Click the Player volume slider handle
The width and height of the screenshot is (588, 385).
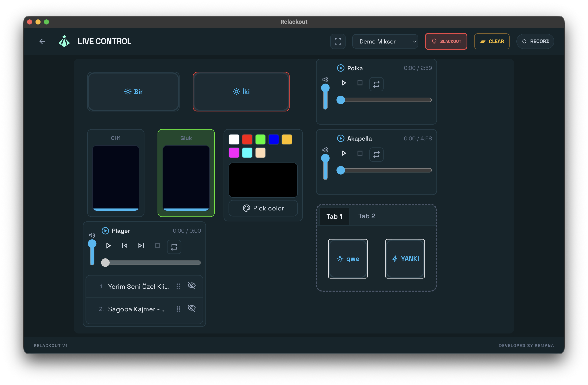[92, 244]
